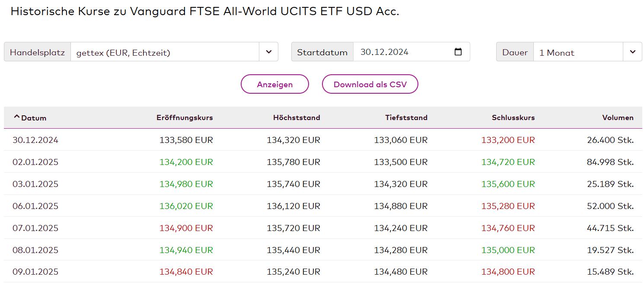Open the Dauer dropdown chevron

633,52
